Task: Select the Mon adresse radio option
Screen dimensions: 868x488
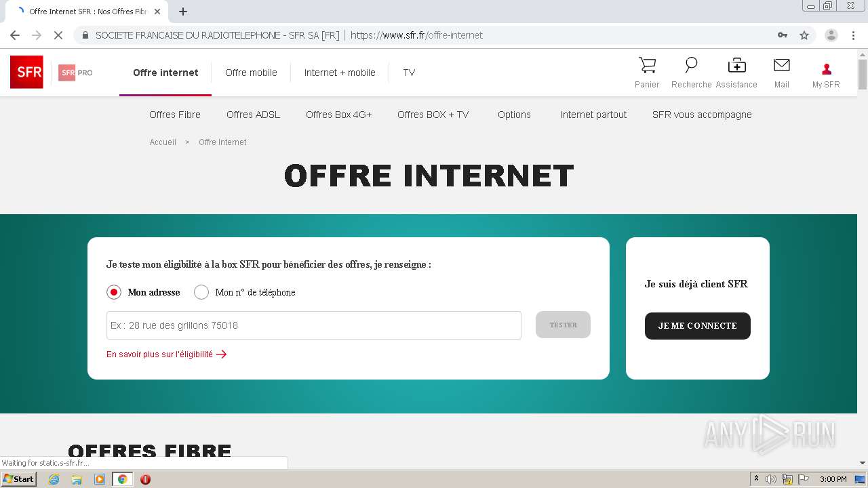Action: (x=114, y=292)
